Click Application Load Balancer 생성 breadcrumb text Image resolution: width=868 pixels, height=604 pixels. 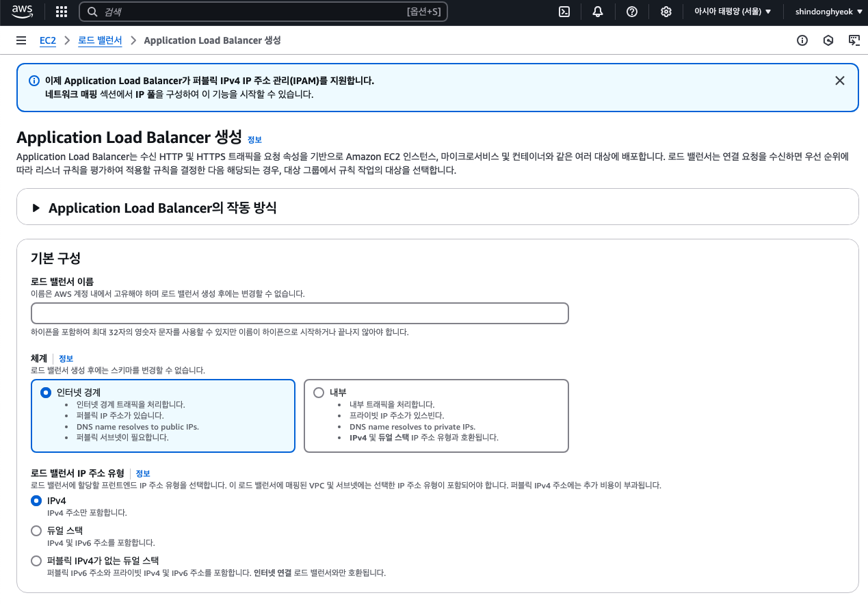click(x=212, y=40)
